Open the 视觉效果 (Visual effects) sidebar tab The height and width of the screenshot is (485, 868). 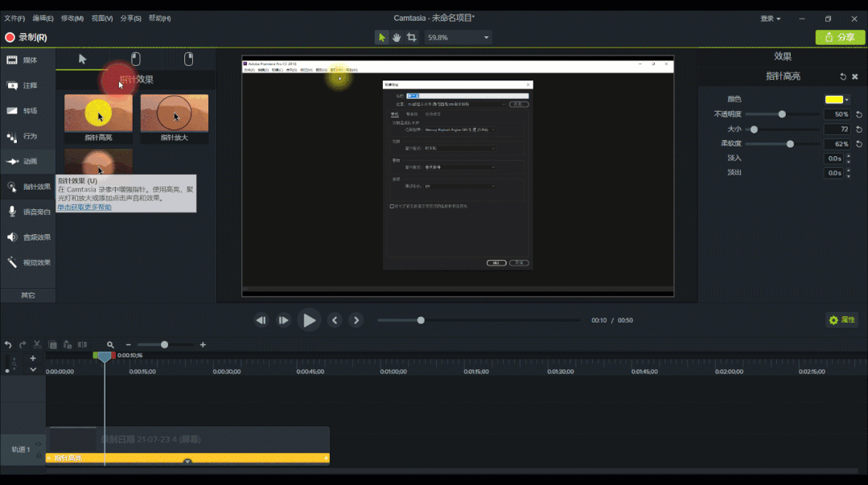coord(27,262)
